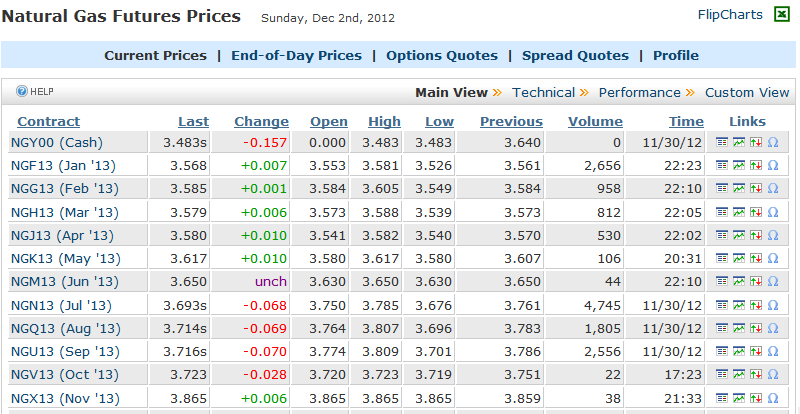Switch to the Technical view

pyautogui.click(x=543, y=92)
